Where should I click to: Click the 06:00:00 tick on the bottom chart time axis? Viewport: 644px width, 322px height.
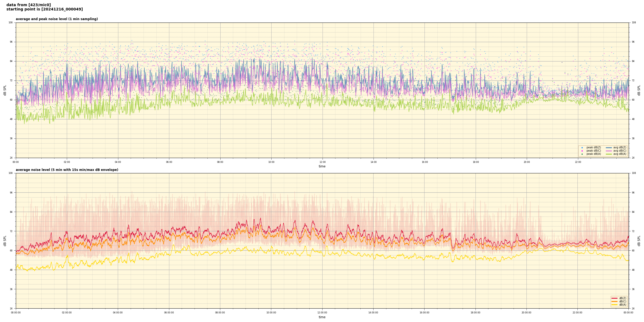coord(169,313)
